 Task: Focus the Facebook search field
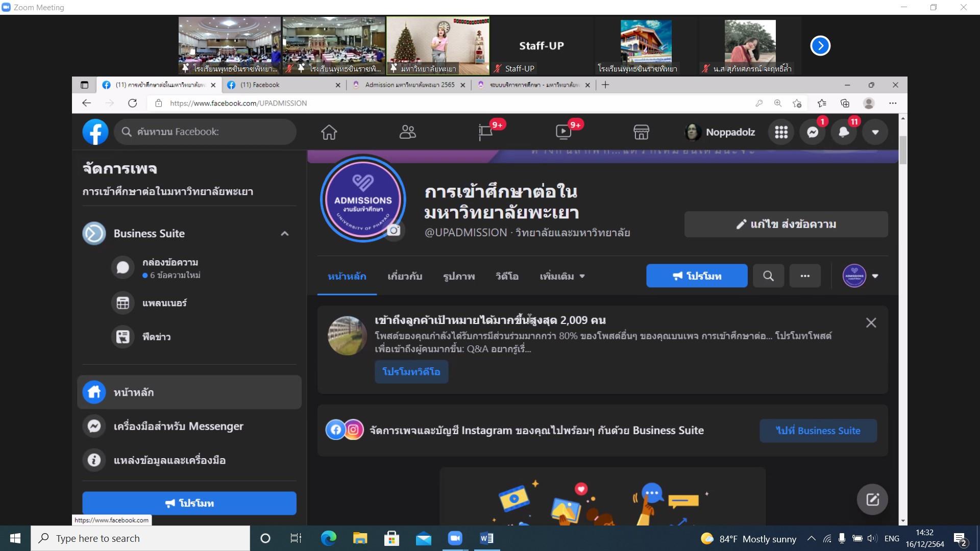coord(205,132)
